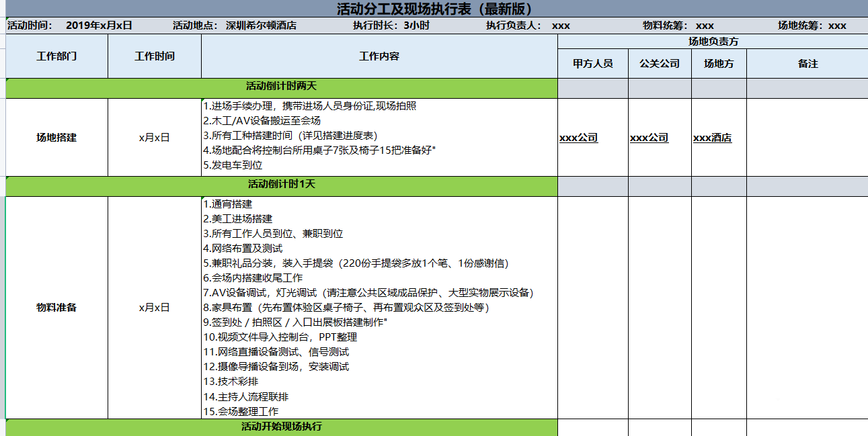Select the empty 备注 cell for 场地搭建
This screenshot has height=436, width=868.
tap(807, 138)
